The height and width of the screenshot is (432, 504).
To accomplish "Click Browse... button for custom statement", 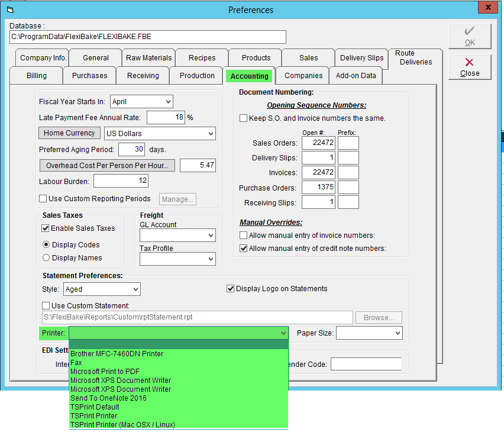I will (x=379, y=317).
